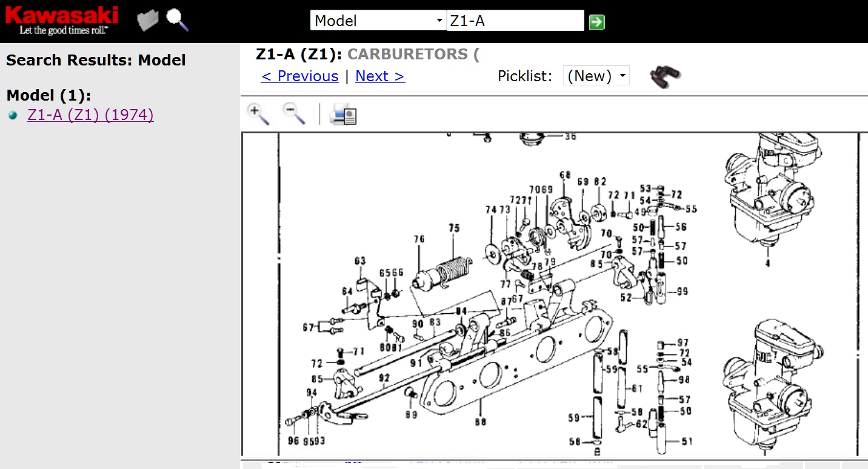
Task: Click part number 76 in the diagram
Action: coord(419,239)
